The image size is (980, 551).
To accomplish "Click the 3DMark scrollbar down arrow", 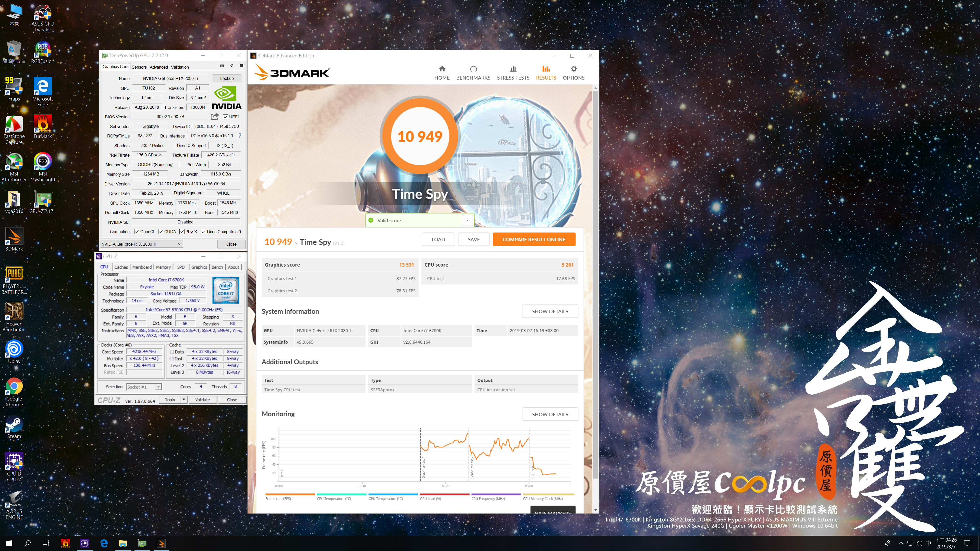I will [x=595, y=510].
